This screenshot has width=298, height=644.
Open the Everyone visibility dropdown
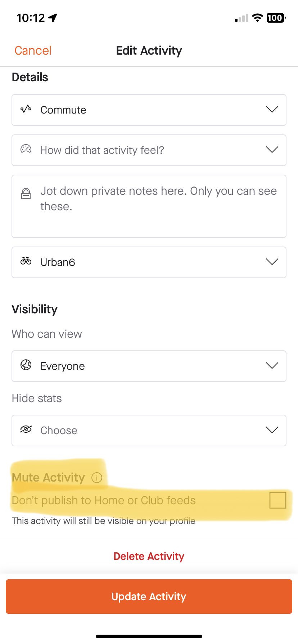click(149, 366)
